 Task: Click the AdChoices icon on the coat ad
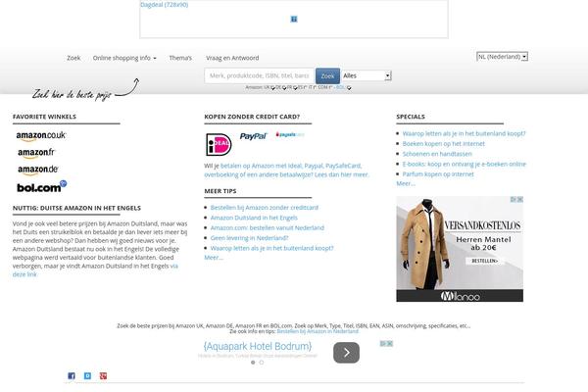click(514, 200)
